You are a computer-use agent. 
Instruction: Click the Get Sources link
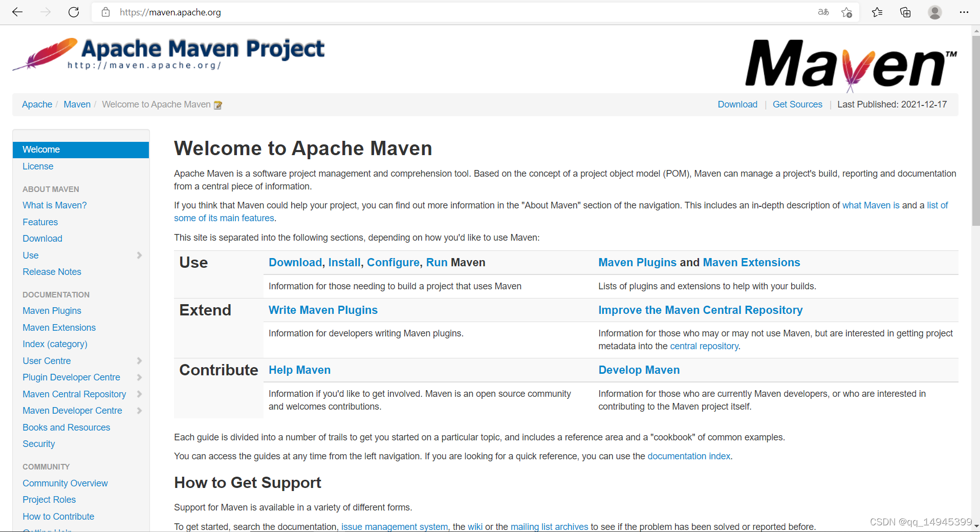point(797,104)
